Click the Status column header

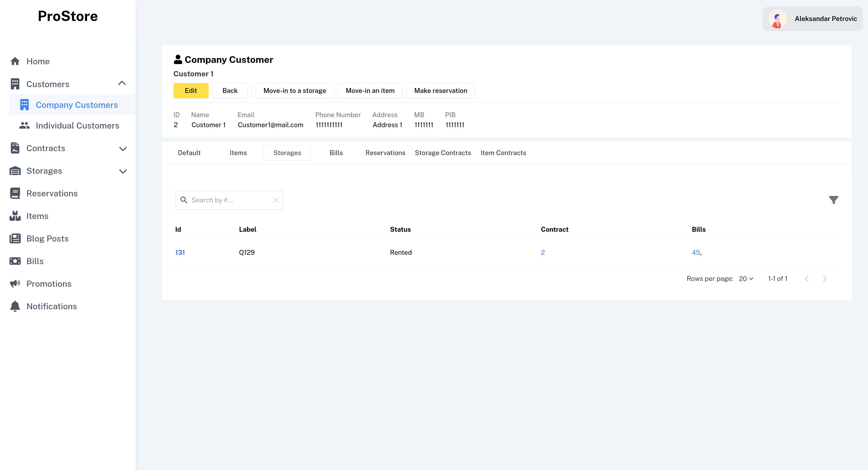pyautogui.click(x=400, y=229)
